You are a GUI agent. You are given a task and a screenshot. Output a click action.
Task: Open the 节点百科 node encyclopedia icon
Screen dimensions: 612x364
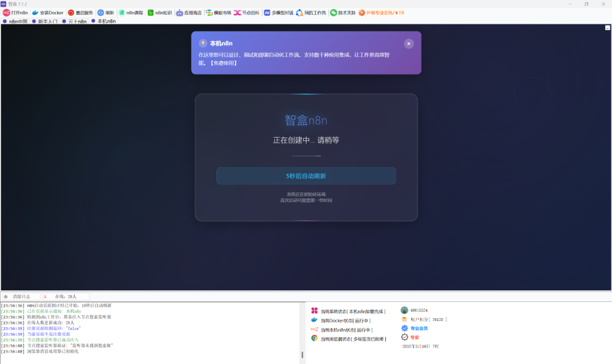237,13
